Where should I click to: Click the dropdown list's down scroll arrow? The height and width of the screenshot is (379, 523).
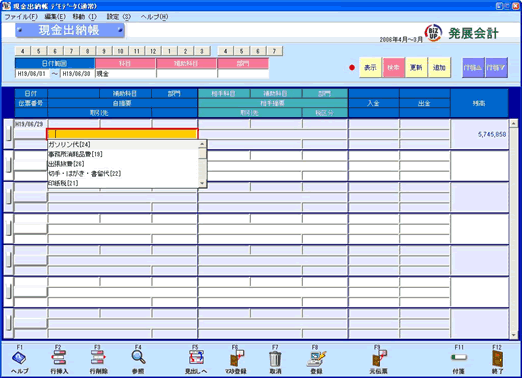(202, 183)
